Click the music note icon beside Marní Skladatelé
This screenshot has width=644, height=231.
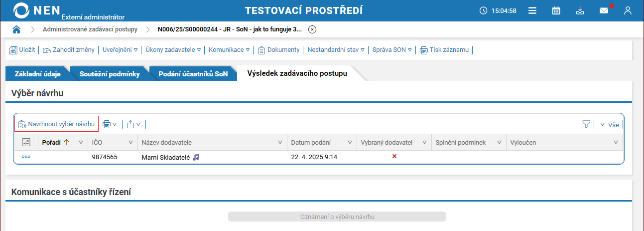196,157
